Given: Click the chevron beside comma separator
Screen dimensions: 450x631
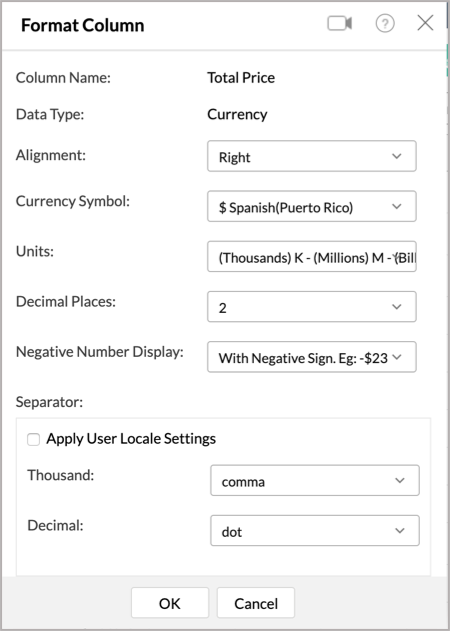Looking at the screenshot, I should pyautogui.click(x=400, y=480).
